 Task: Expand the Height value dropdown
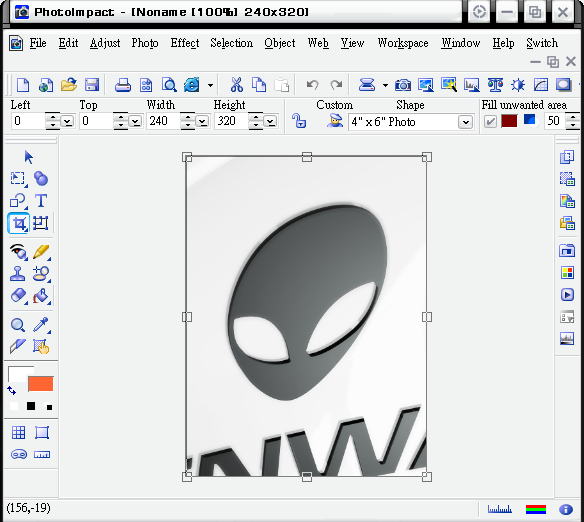270,121
